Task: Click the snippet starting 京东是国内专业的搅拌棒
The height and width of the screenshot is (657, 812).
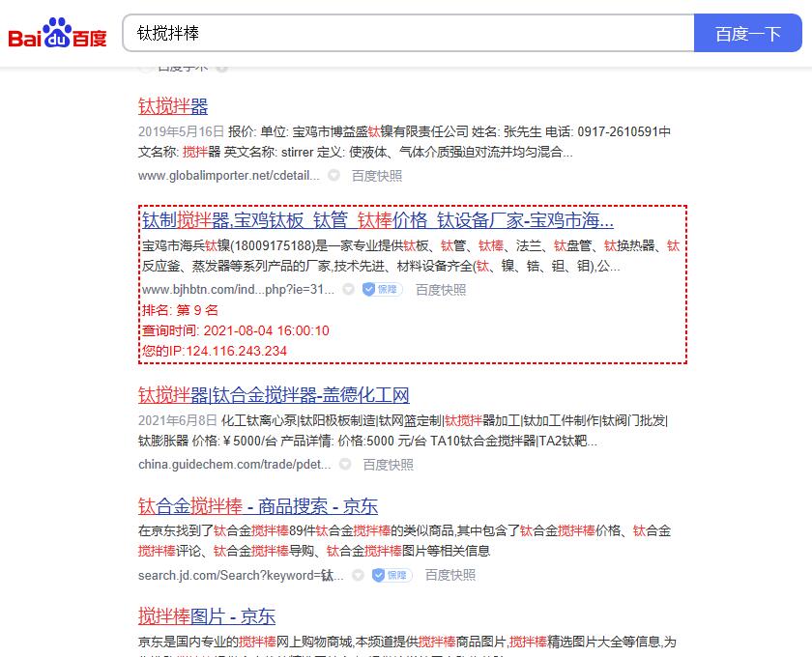Action: click(407, 645)
